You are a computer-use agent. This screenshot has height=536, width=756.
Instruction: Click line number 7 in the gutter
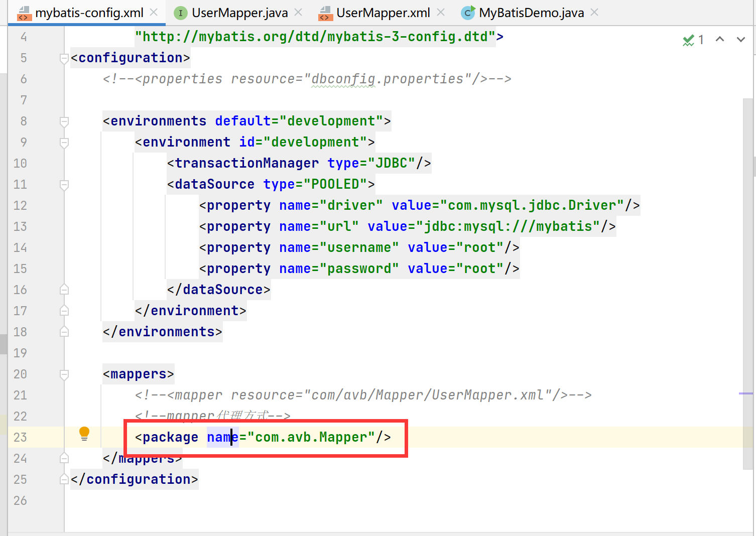click(24, 100)
